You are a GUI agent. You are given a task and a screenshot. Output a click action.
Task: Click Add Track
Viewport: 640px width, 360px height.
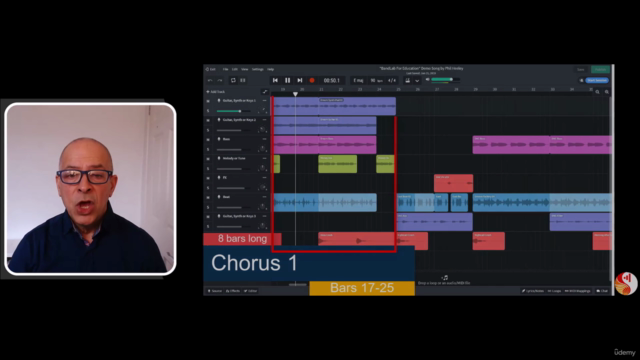point(216,92)
